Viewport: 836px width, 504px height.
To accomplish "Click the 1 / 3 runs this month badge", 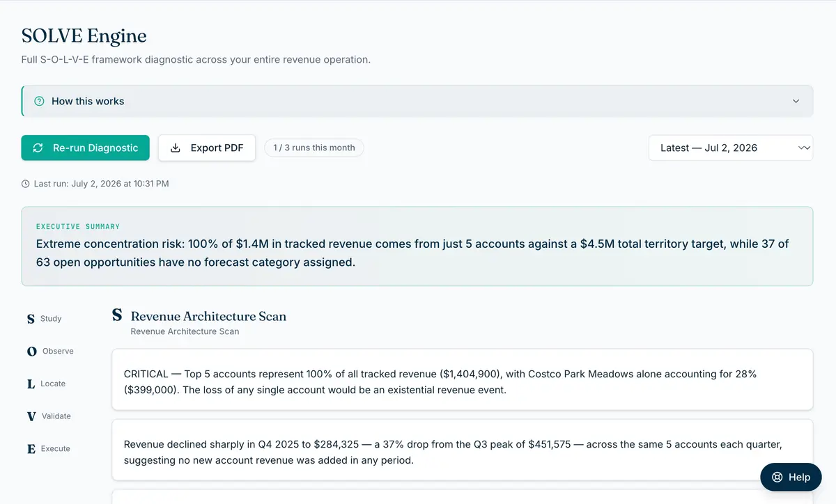I will (x=314, y=148).
